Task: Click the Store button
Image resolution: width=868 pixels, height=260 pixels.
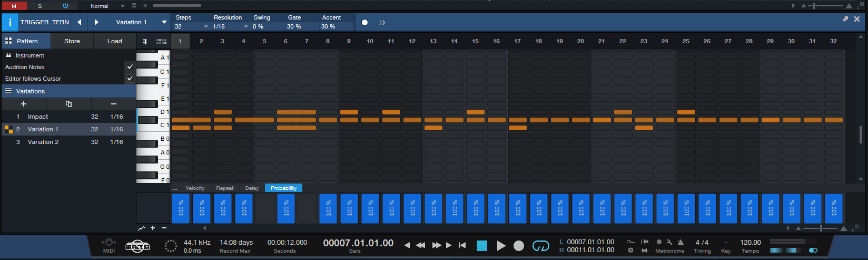Action: click(72, 41)
